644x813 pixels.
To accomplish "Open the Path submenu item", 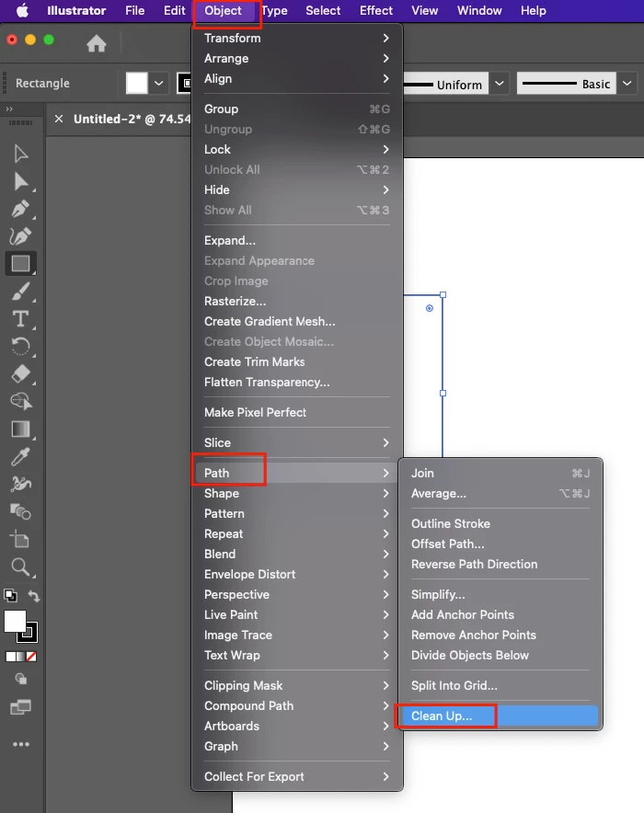I will pos(296,473).
